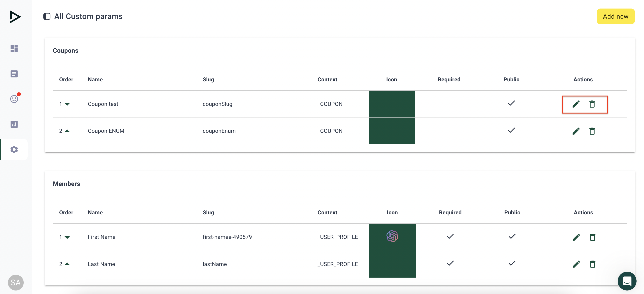The height and width of the screenshot is (294, 644).
Task: Click the Public checkmark for Last Name
Action: click(512, 263)
